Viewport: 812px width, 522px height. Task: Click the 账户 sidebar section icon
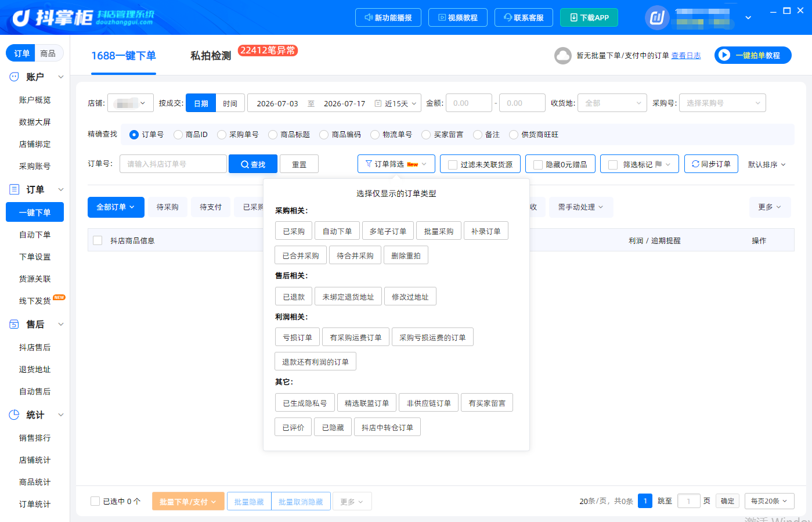pos(15,77)
